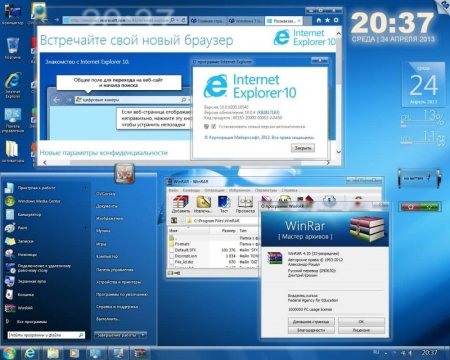Click the Add (Добавить) icon in WinRAR toolbar
The image size is (450, 360).
point(180,203)
